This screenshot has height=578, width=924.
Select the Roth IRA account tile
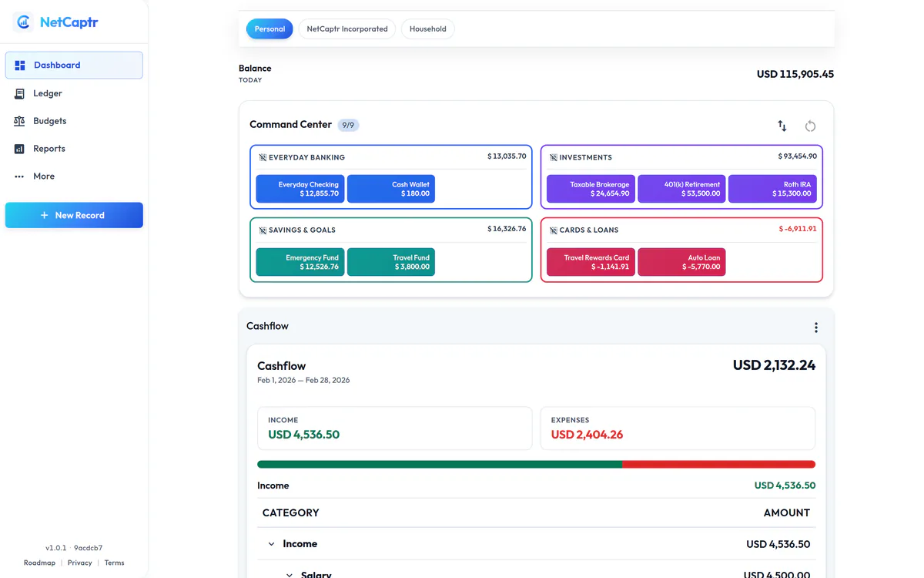pos(772,189)
